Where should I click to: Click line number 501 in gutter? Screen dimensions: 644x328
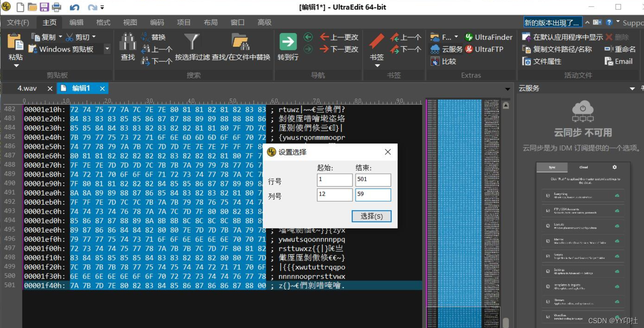[10, 285]
